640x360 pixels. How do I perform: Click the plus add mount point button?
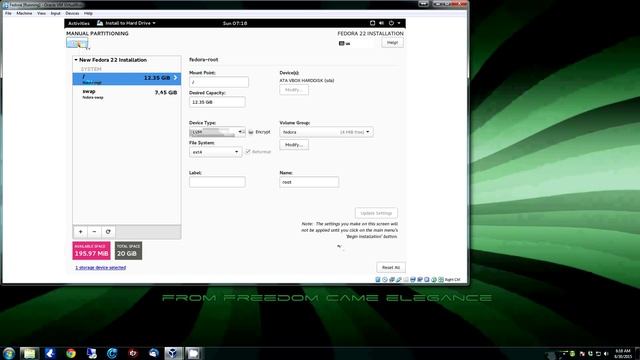click(80, 232)
